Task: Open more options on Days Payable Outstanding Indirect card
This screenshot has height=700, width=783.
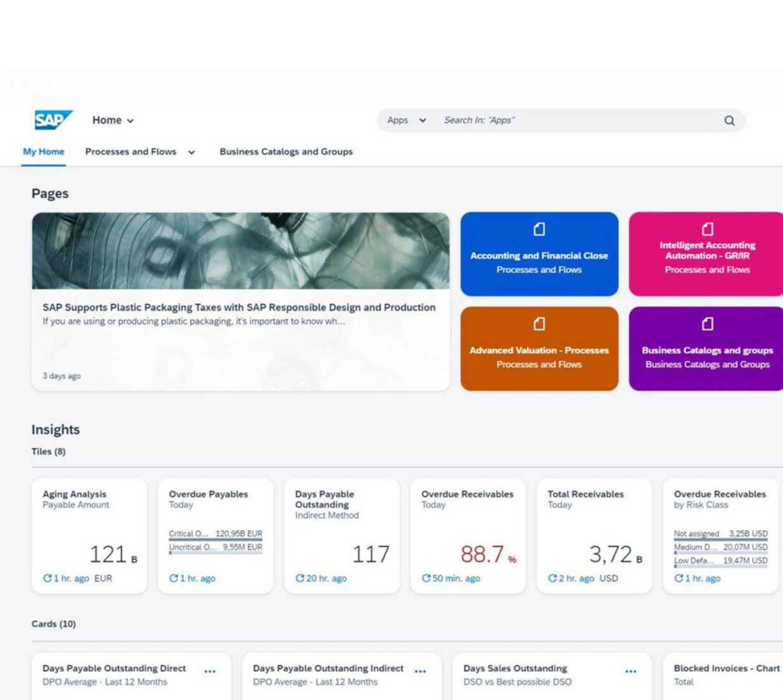Action: [420, 671]
